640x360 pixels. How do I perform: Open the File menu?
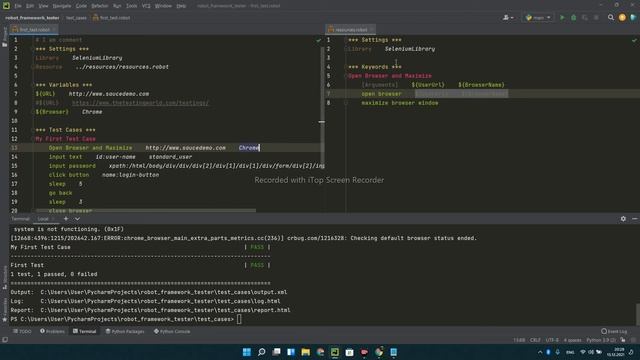tap(18, 6)
